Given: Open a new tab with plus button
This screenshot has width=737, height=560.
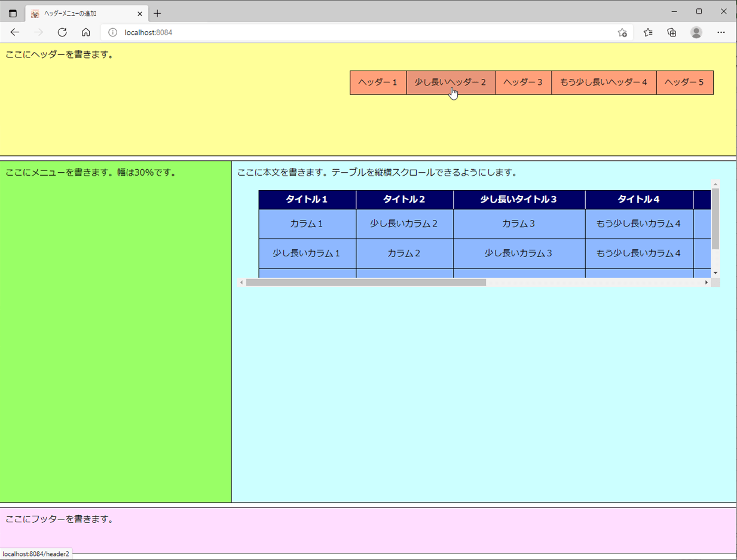Looking at the screenshot, I should coord(158,13).
